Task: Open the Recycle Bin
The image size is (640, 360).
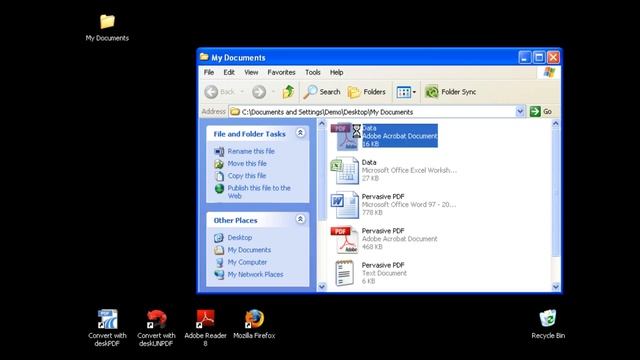Action: (548, 318)
